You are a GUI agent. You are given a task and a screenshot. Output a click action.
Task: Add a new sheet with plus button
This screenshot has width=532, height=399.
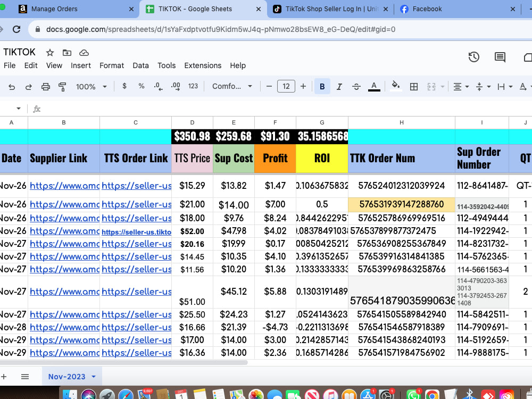click(x=4, y=377)
